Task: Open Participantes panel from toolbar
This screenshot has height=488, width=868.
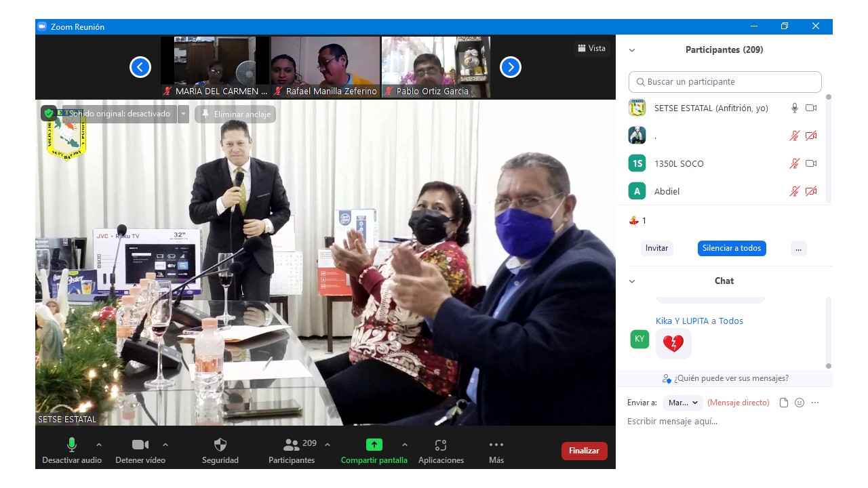Action: tap(292, 445)
